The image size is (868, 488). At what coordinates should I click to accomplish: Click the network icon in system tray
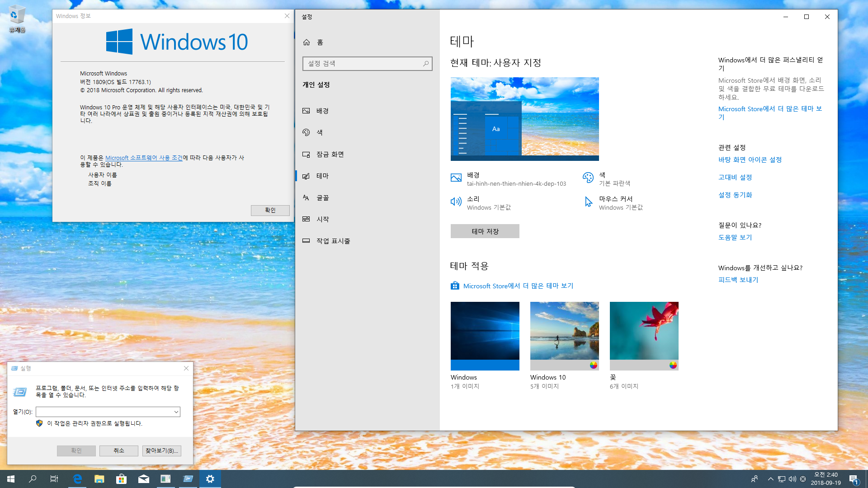[x=782, y=479]
